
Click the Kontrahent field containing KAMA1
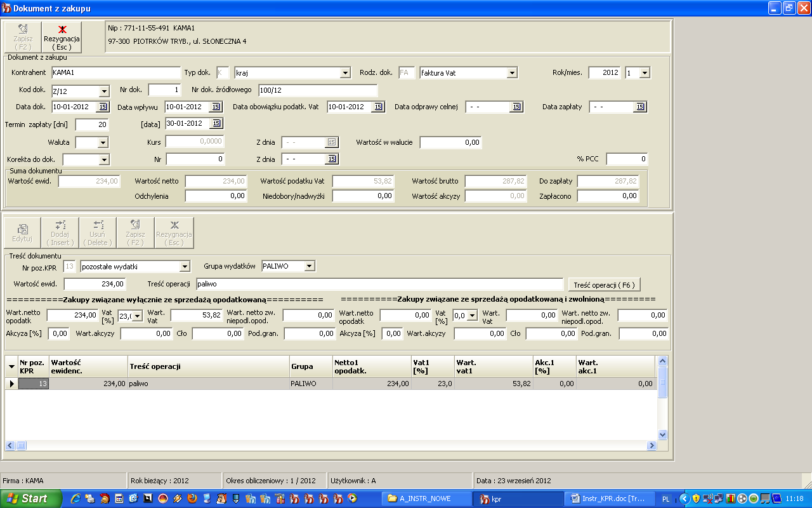[x=115, y=73]
